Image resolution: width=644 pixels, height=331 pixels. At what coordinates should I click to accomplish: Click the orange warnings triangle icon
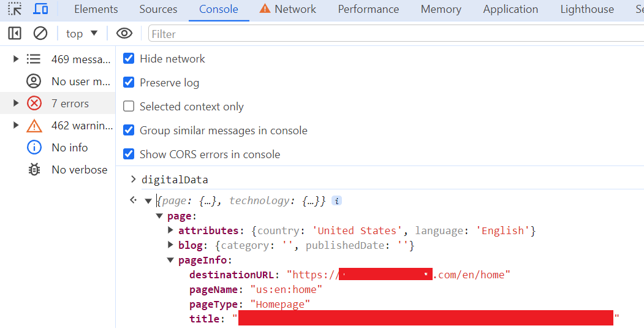click(34, 126)
